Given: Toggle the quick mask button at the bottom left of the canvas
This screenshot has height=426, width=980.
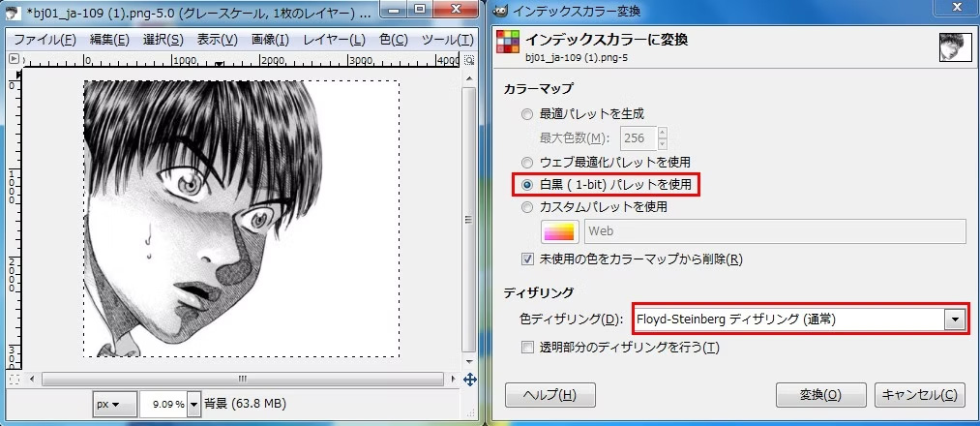Looking at the screenshot, I should (15, 380).
